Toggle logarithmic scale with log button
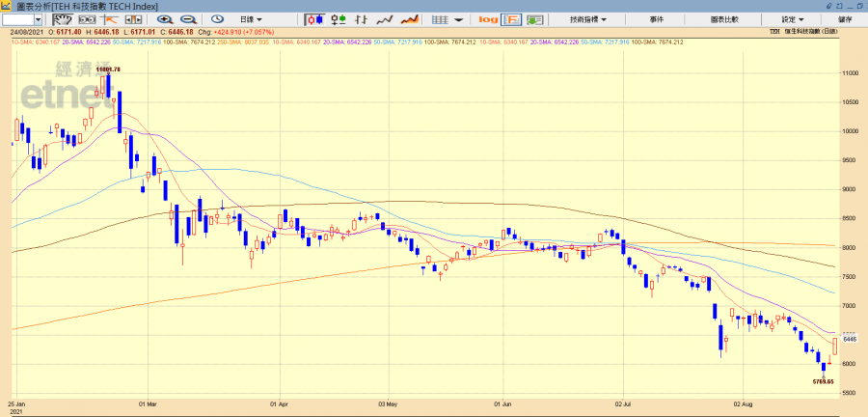Image resolution: width=868 pixels, height=417 pixels. click(488, 19)
